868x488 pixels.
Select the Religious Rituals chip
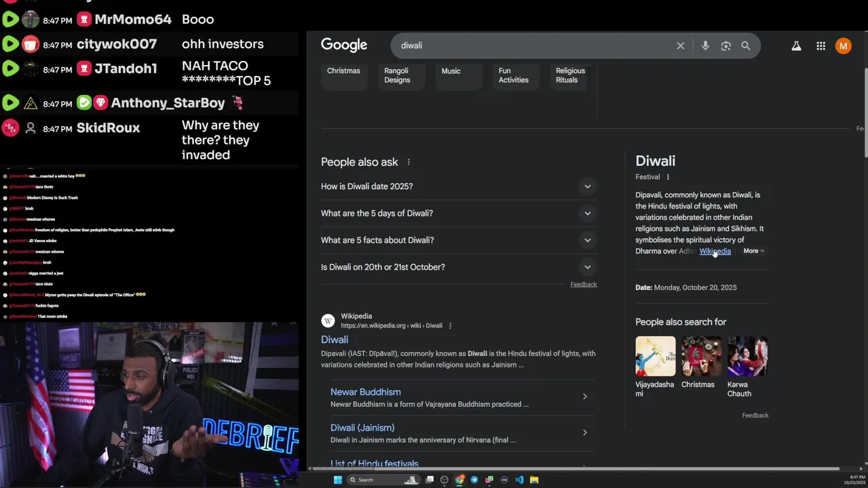click(x=570, y=75)
